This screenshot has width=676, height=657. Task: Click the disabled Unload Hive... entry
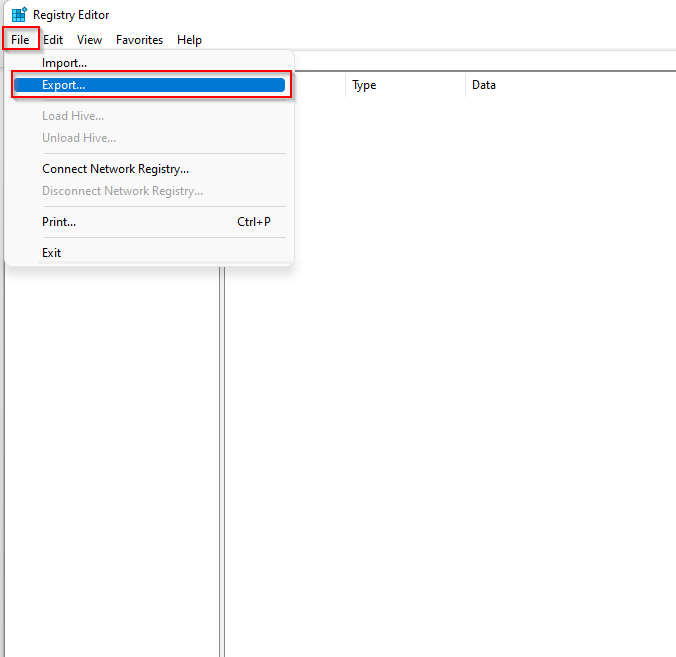point(78,138)
